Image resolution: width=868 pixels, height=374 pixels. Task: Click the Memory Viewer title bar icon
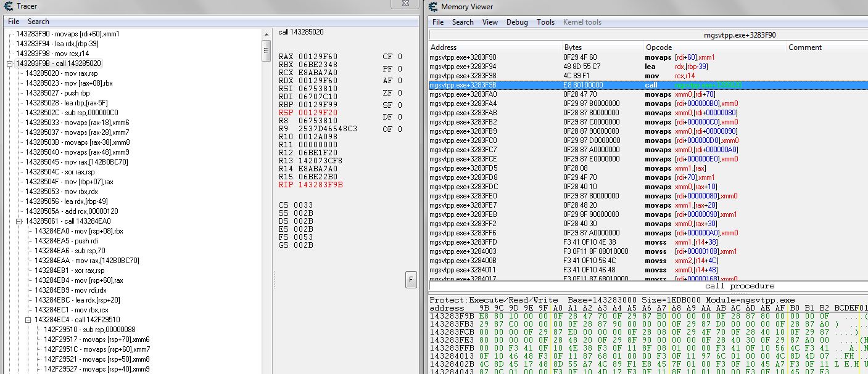pos(434,6)
